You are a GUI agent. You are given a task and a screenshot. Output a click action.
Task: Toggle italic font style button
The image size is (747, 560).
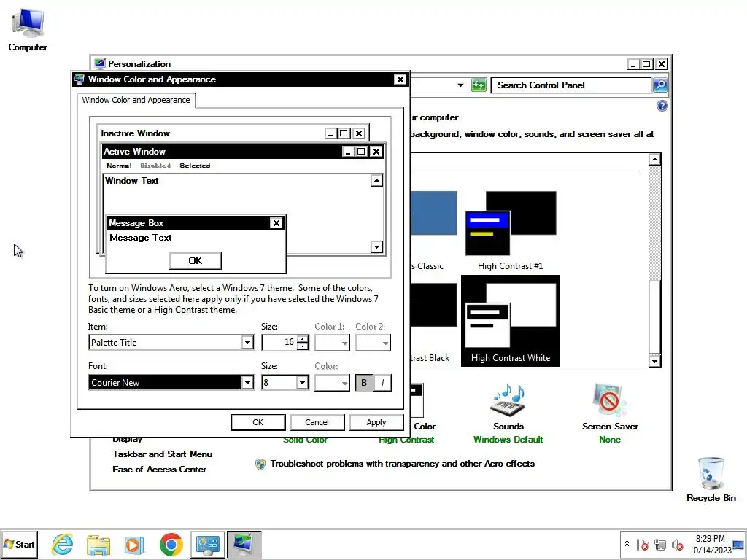coord(382,382)
